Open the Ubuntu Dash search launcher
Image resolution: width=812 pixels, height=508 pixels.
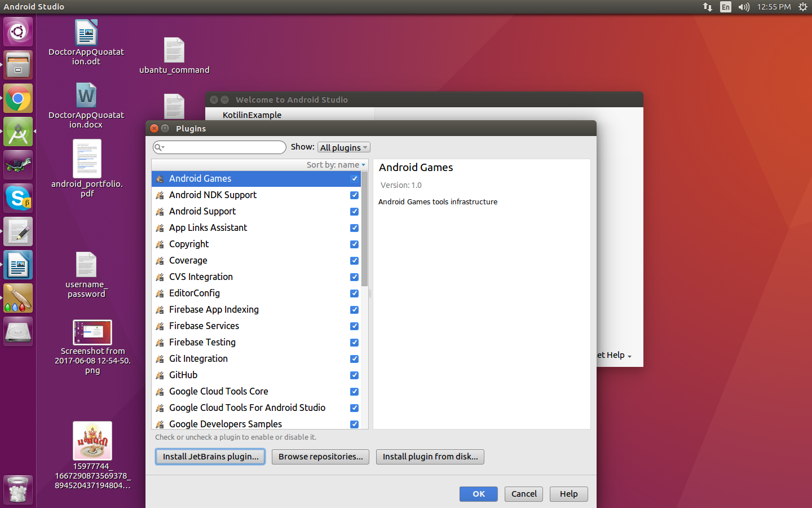point(18,32)
